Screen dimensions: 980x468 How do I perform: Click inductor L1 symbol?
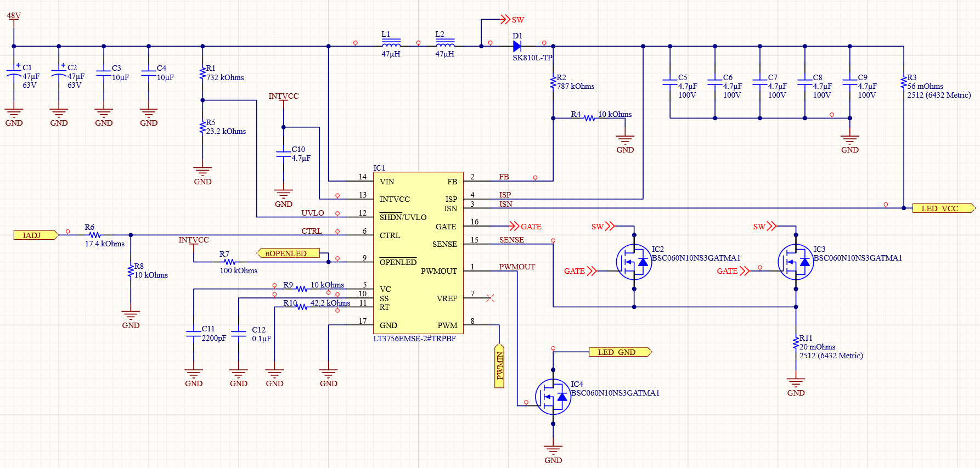point(391,43)
